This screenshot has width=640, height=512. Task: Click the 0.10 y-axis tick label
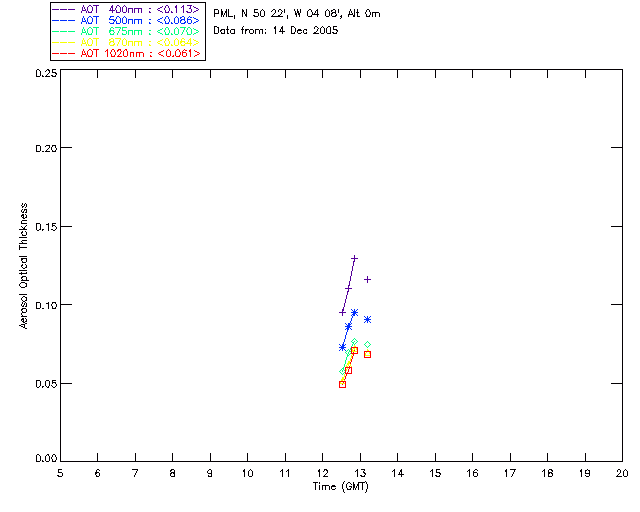pyautogui.click(x=46, y=305)
